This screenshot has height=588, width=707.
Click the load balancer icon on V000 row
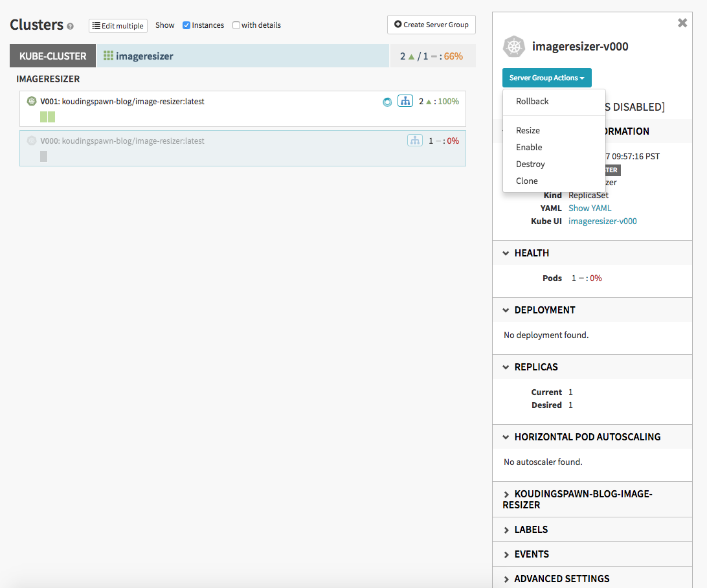pos(414,141)
